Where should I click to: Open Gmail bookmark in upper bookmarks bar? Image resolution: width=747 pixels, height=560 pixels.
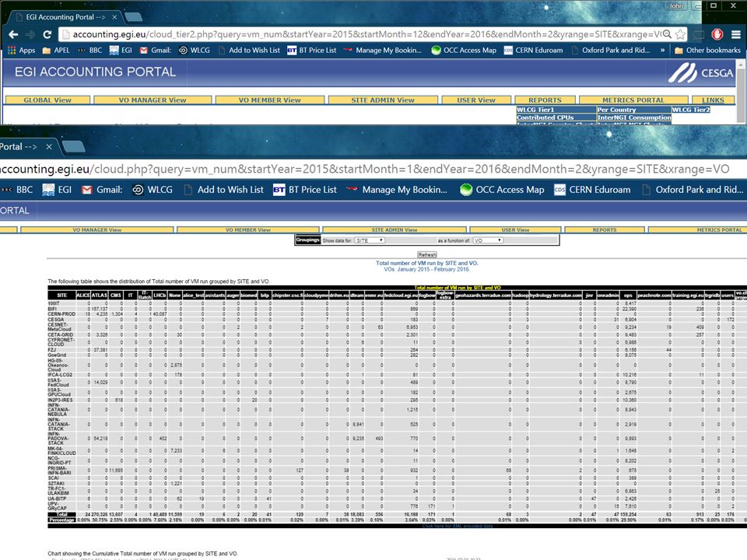point(155,50)
